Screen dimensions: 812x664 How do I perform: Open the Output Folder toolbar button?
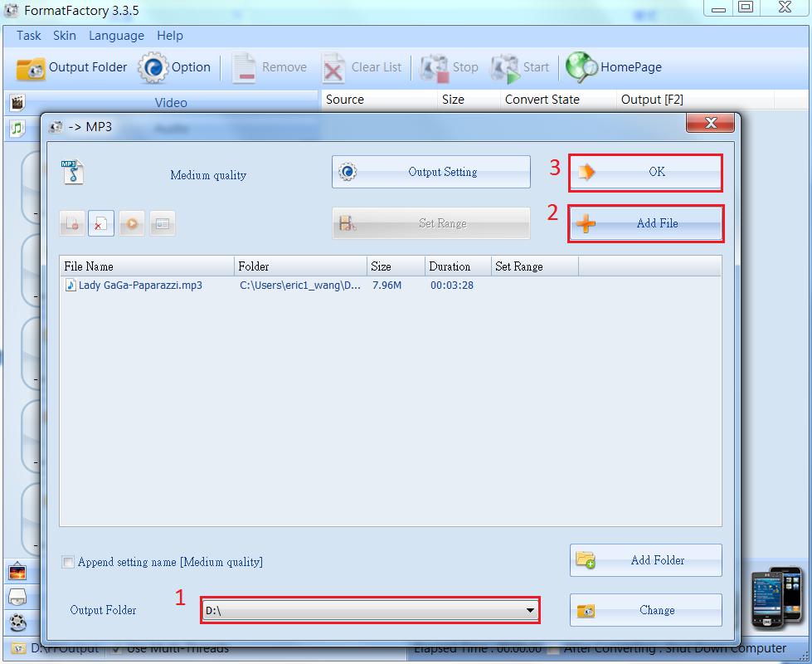click(71, 67)
